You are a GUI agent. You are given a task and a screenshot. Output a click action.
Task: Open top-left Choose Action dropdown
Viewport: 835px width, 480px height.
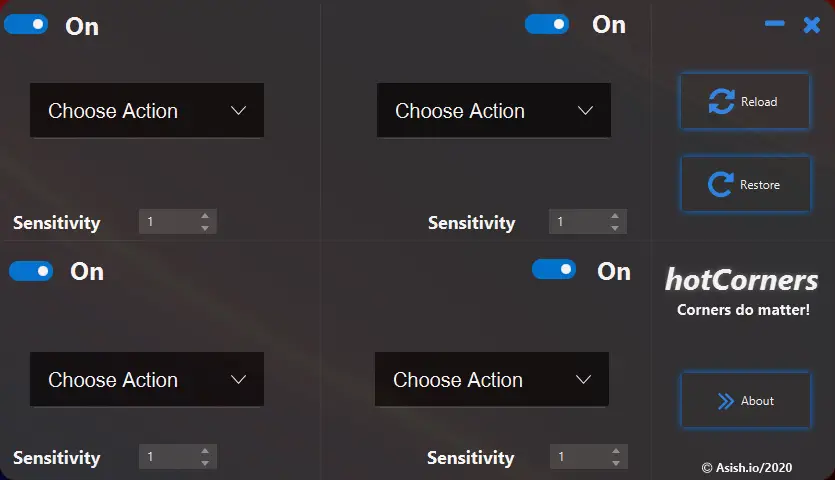pyautogui.click(x=147, y=110)
